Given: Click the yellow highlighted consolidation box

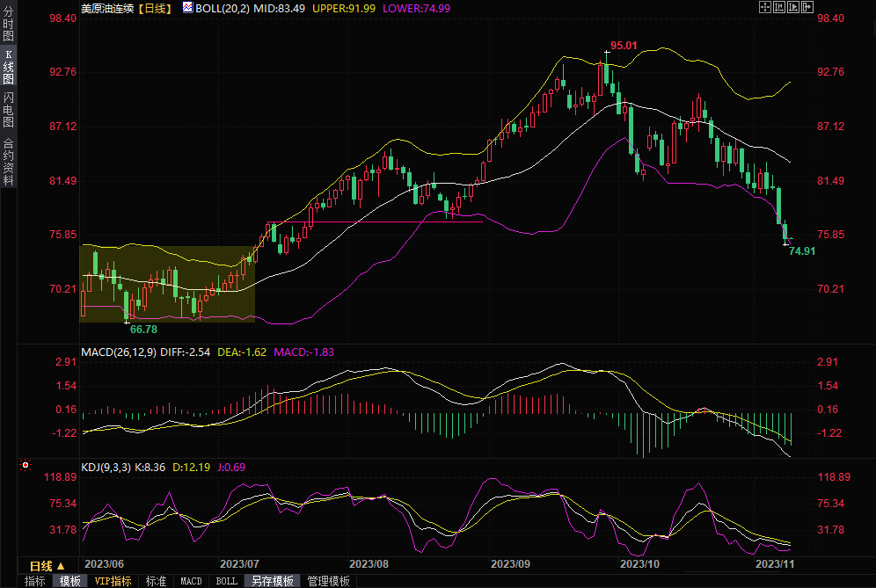Looking at the screenshot, I should coord(167,283).
